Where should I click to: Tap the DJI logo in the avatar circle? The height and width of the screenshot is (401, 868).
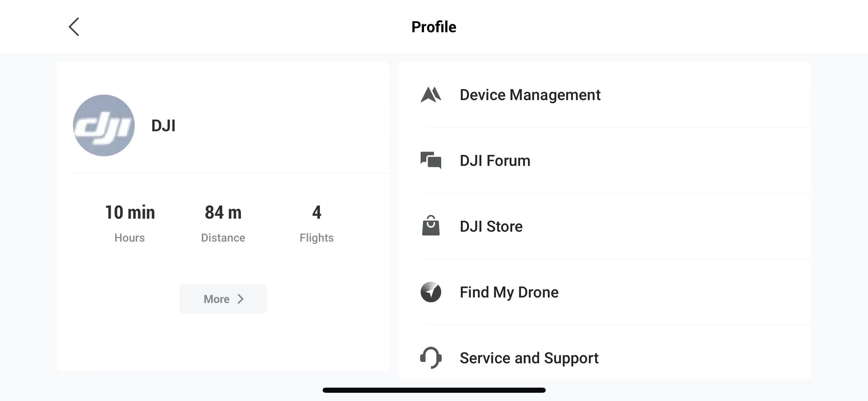tap(103, 125)
